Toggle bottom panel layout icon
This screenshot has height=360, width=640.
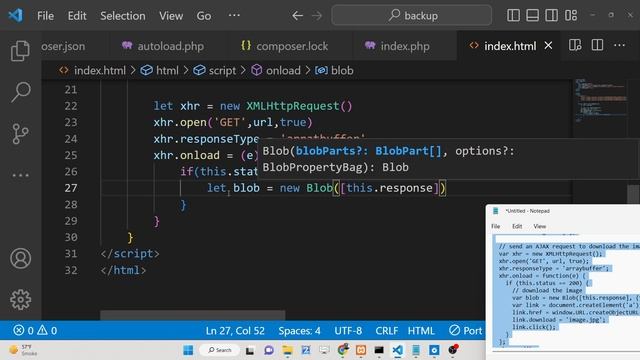pyautogui.click(x=532, y=16)
